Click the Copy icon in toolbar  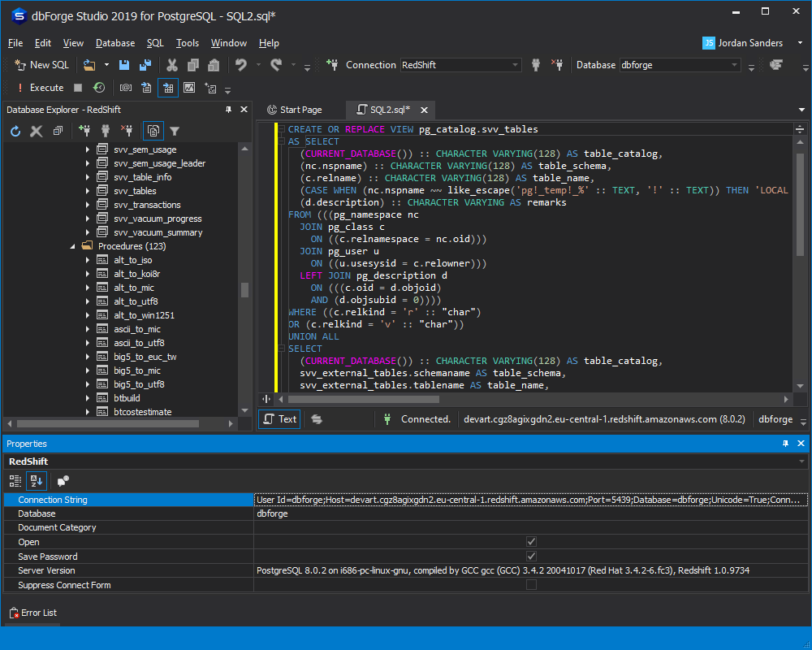coord(192,65)
